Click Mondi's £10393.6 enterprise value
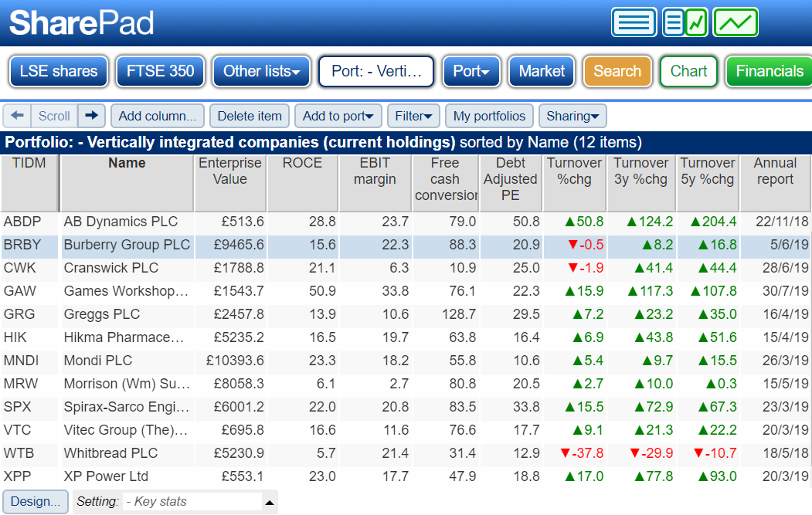The height and width of the screenshot is (515, 812). tap(235, 361)
